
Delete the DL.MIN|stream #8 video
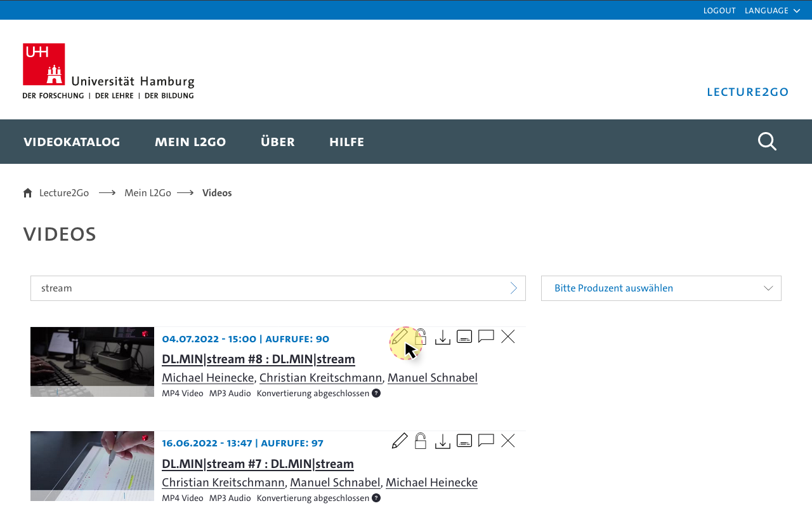coord(508,337)
